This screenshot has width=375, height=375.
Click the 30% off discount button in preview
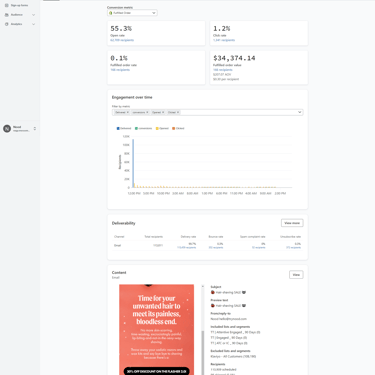156,371
